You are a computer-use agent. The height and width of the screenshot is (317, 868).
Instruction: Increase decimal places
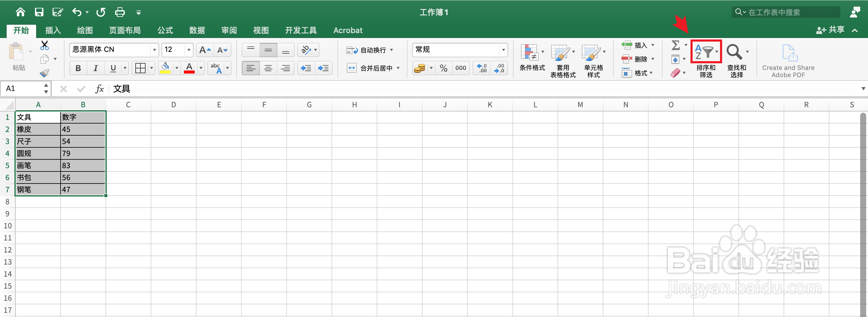click(x=482, y=68)
